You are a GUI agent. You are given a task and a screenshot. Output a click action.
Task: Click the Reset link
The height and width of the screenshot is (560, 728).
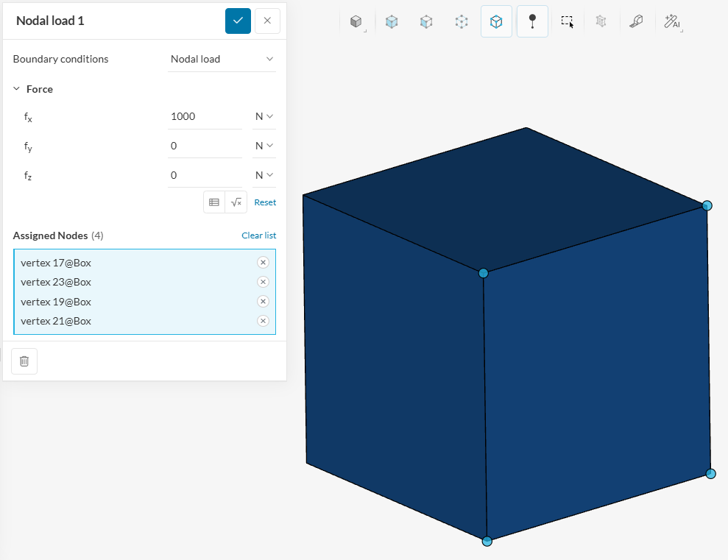click(x=265, y=202)
